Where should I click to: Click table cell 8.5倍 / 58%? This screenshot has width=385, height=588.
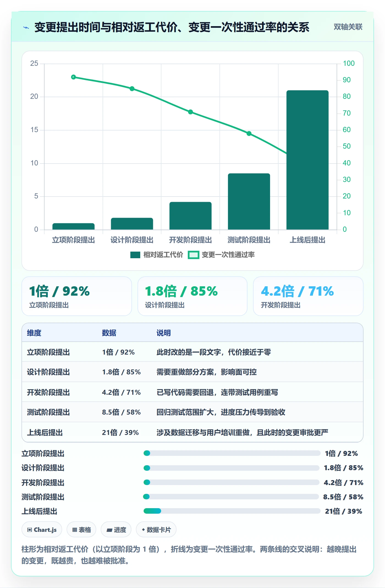pyautogui.click(x=121, y=412)
